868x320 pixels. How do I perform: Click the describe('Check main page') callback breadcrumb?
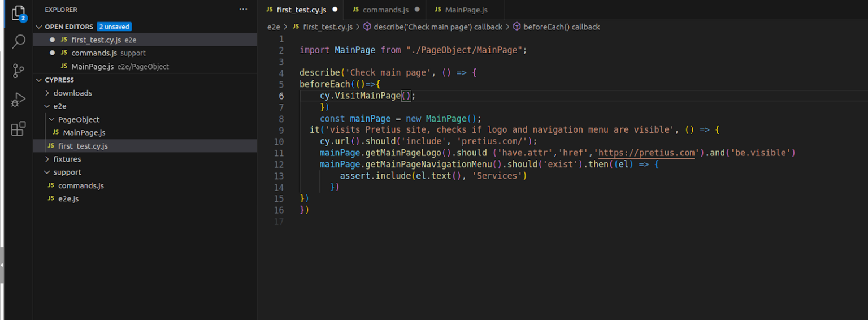438,27
